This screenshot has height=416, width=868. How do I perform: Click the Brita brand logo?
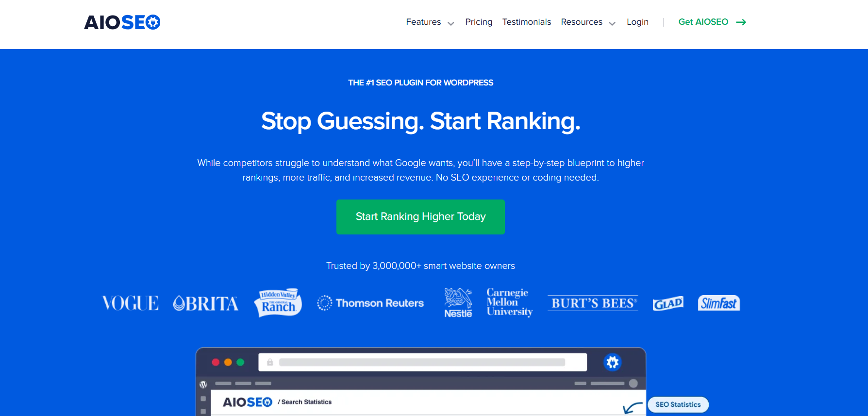click(206, 303)
